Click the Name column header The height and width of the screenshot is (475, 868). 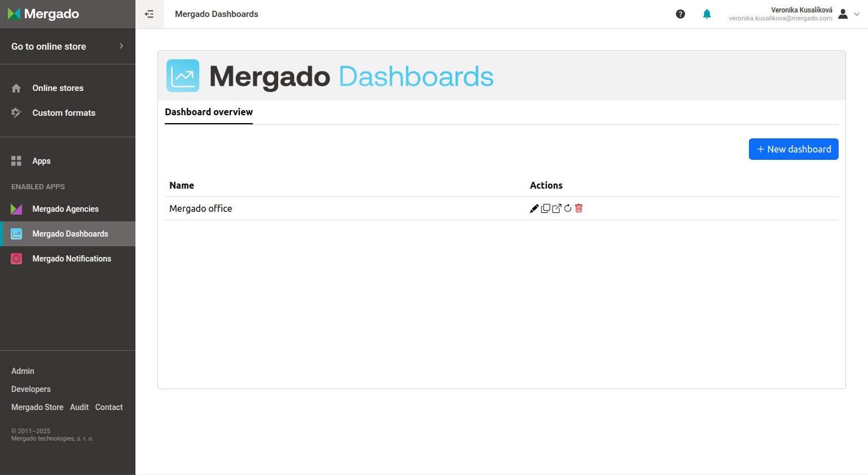(182, 185)
